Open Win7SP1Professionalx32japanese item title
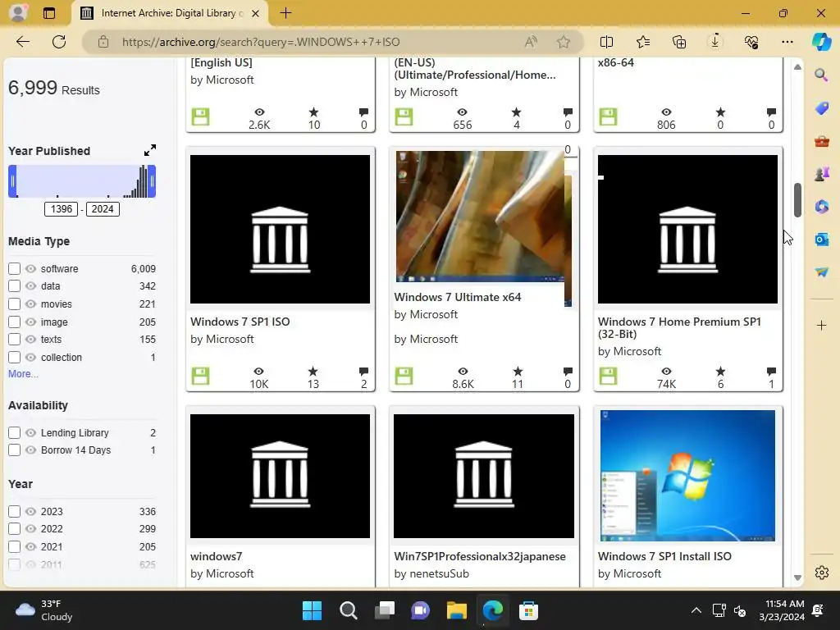 pos(480,556)
